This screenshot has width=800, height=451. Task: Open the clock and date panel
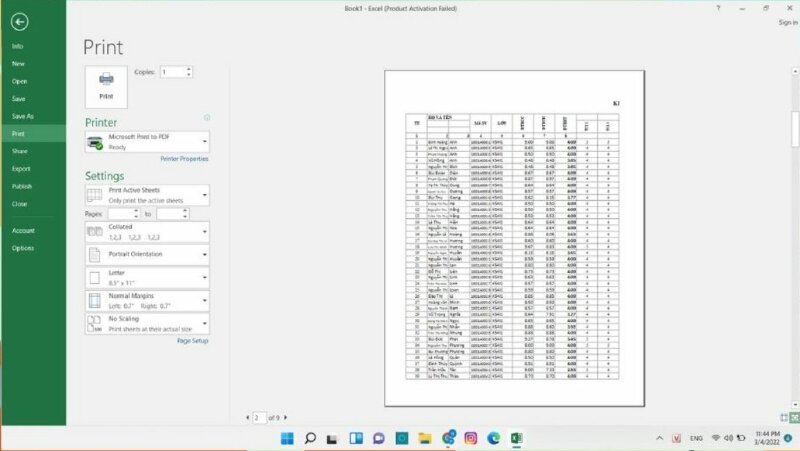(x=767, y=438)
